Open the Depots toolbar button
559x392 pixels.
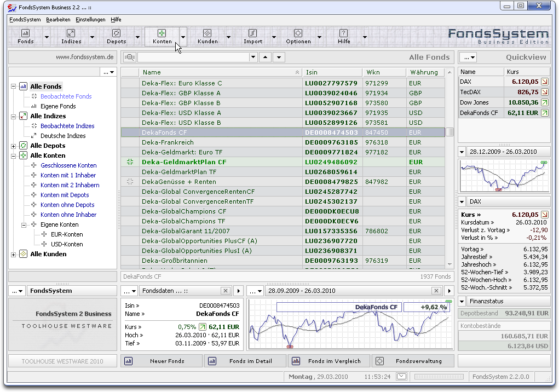click(116, 37)
